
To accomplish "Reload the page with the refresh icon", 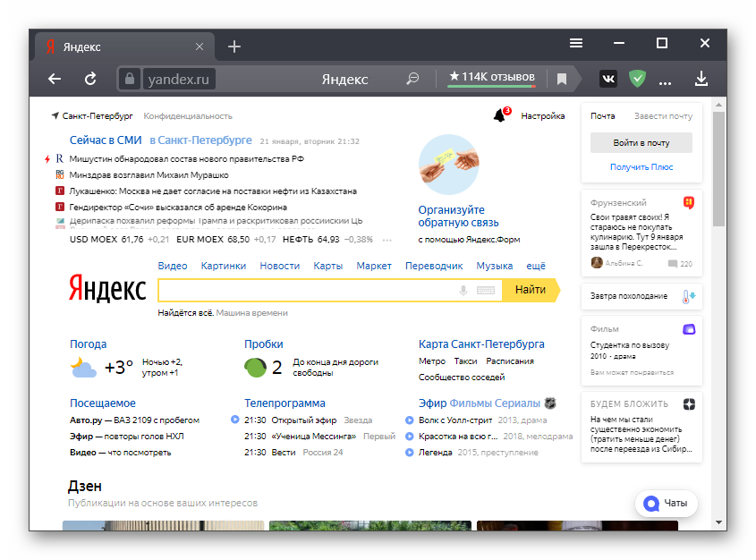I will point(90,79).
